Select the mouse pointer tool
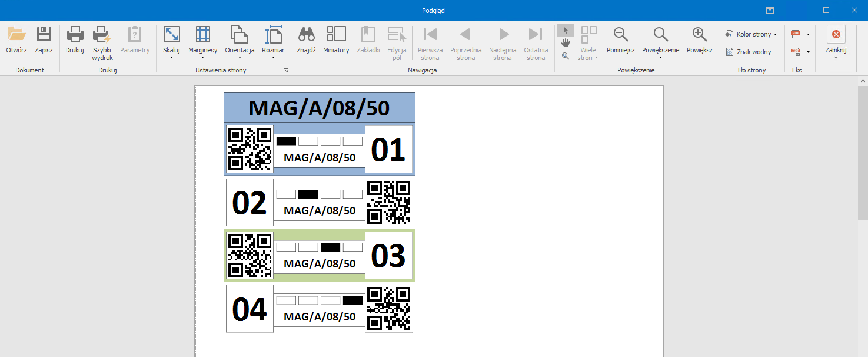Image resolution: width=868 pixels, height=357 pixels. pos(566,31)
